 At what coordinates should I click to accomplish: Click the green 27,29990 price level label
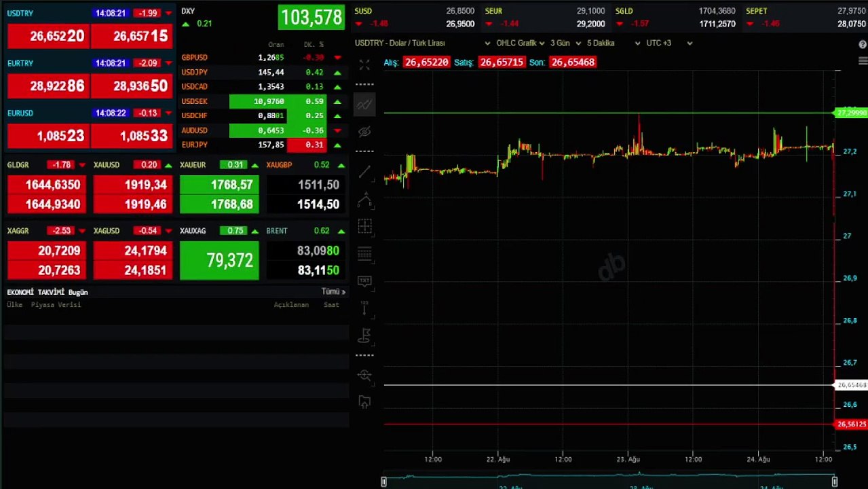point(851,113)
